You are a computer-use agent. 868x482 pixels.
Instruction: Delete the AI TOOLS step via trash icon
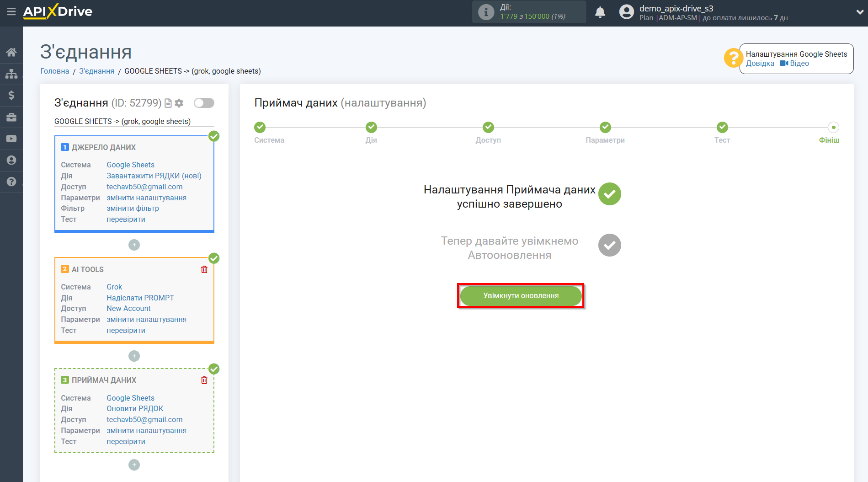tap(204, 269)
